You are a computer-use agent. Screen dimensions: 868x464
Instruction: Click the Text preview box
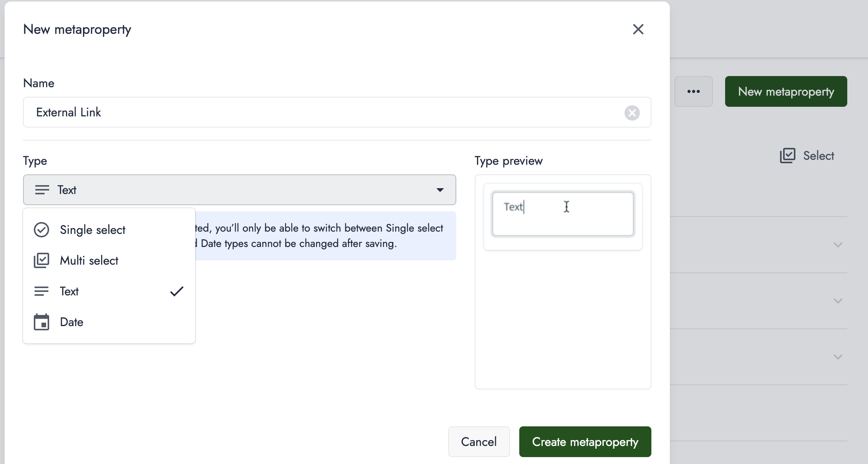click(x=563, y=214)
